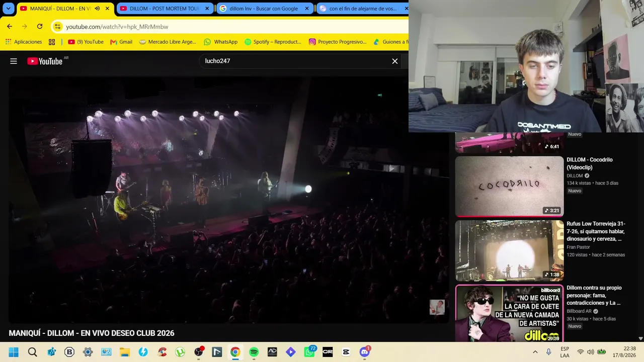This screenshot has width=644, height=362.
Task: Close the MANIQUÍ - DILLOM tab
Action: pos(107,9)
